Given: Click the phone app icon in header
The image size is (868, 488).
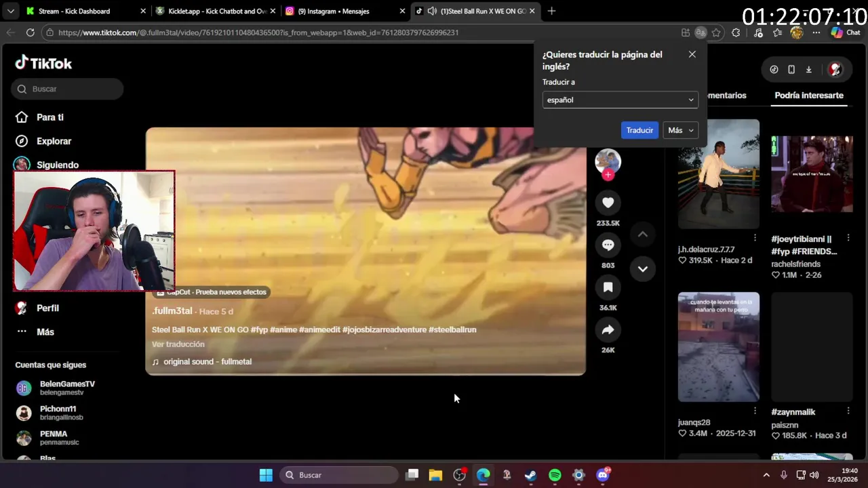Looking at the screenshot, I should 791,69.
